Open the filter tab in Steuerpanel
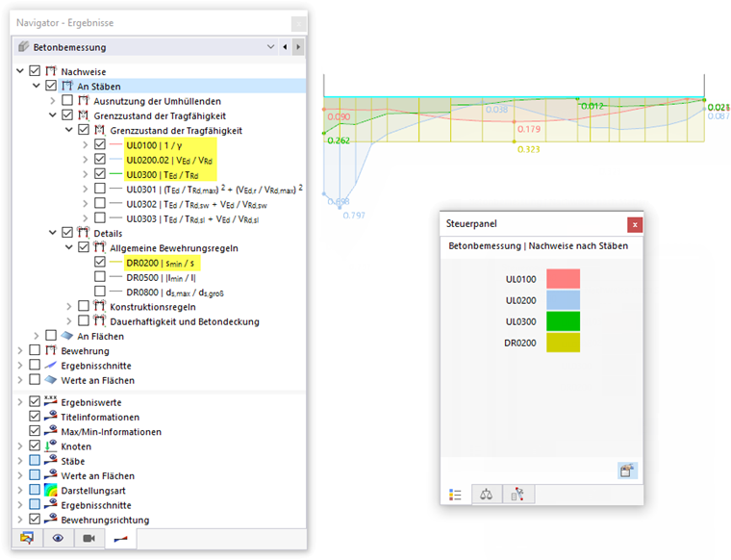 click(x=517, y=495)
